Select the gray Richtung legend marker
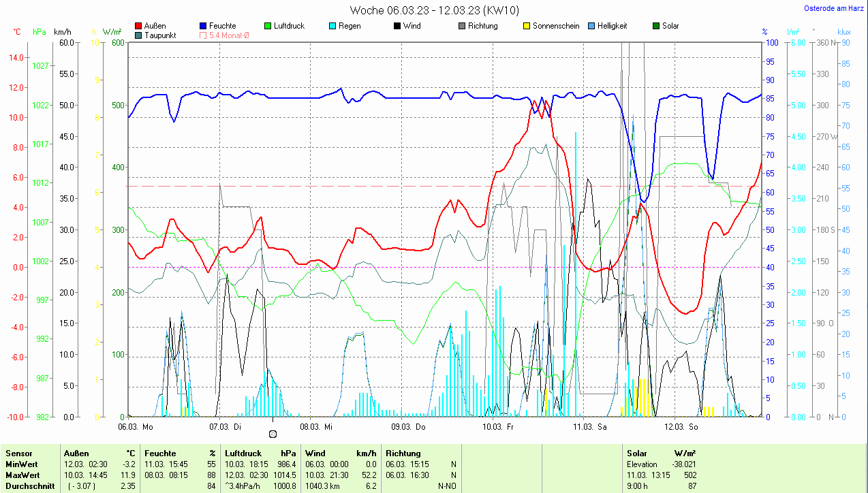The image size is (868, 493). click(x=462, y=26)
